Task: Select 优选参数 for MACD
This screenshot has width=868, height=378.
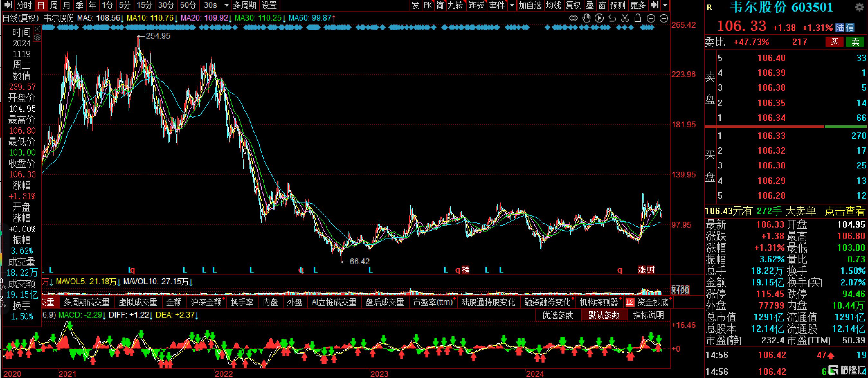Action: click(x=558, y=315)
